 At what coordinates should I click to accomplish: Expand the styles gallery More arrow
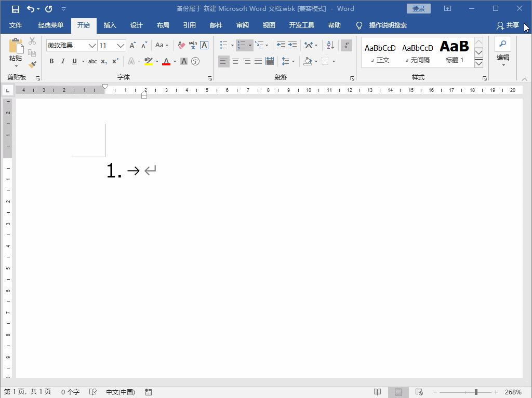478,63
